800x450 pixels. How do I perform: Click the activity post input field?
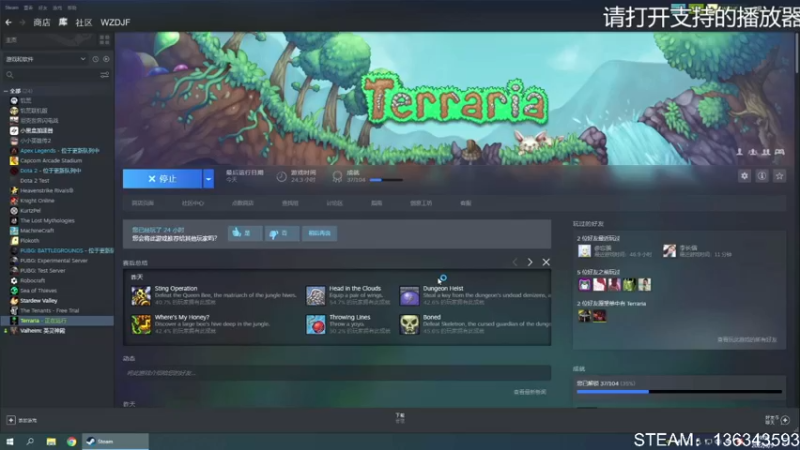pyautogui.click(x=337, y=373)
